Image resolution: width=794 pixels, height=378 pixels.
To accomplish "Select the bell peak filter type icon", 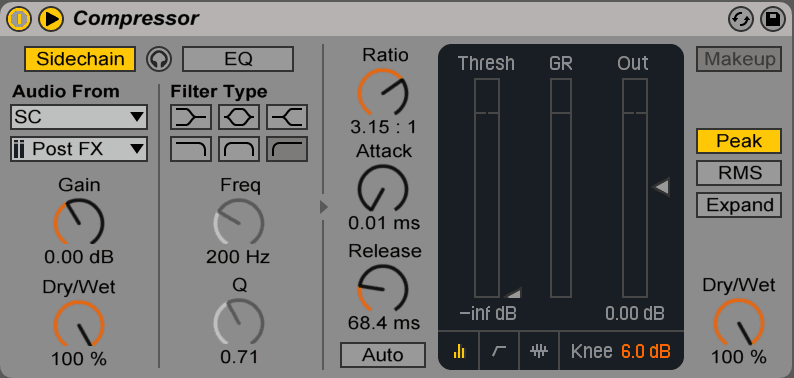I will 239,118.
